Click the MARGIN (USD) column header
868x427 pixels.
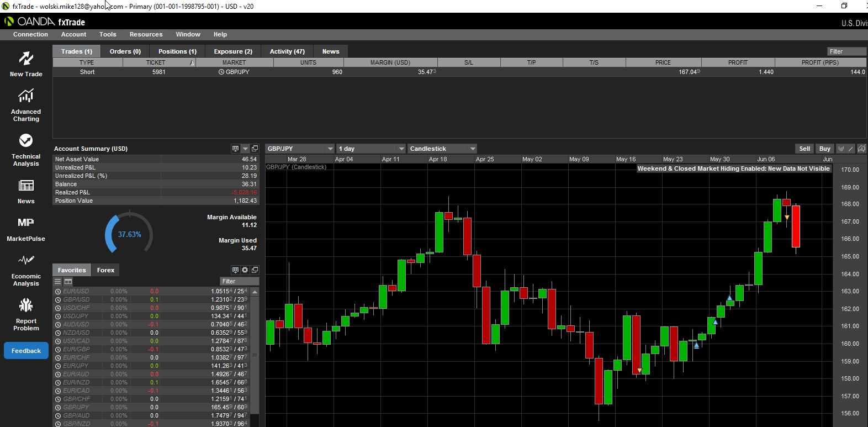(x=390, y=62)
